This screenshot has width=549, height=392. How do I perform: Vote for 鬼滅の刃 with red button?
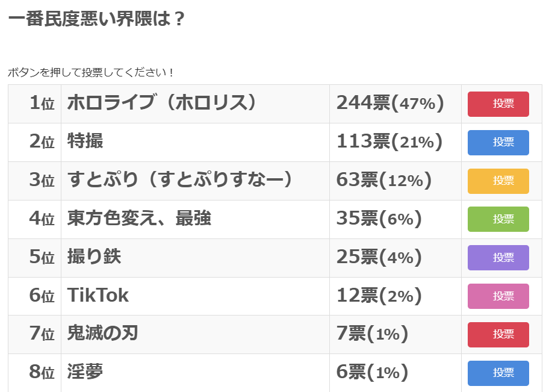point(498,335)
